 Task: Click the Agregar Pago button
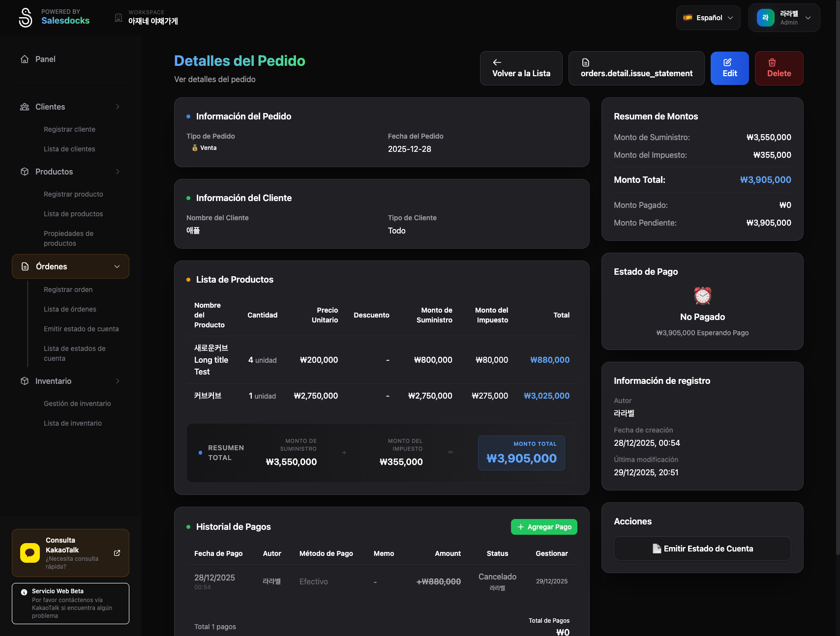click(544, 526)
